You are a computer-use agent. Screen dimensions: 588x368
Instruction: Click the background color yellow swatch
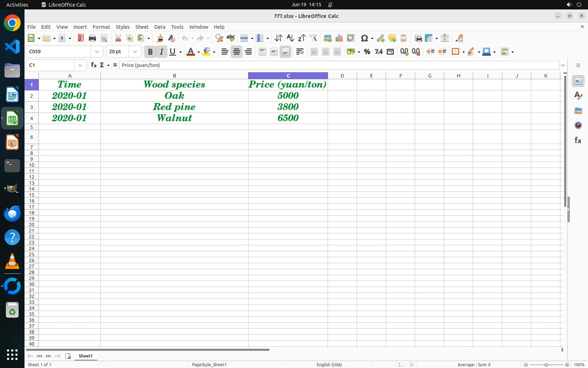206,52
